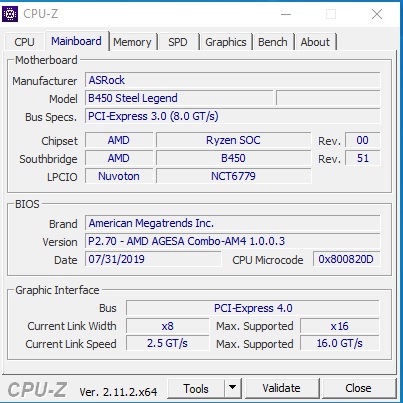
Task: Click the CPU-Z app icon in title bar
Action: 10,14
